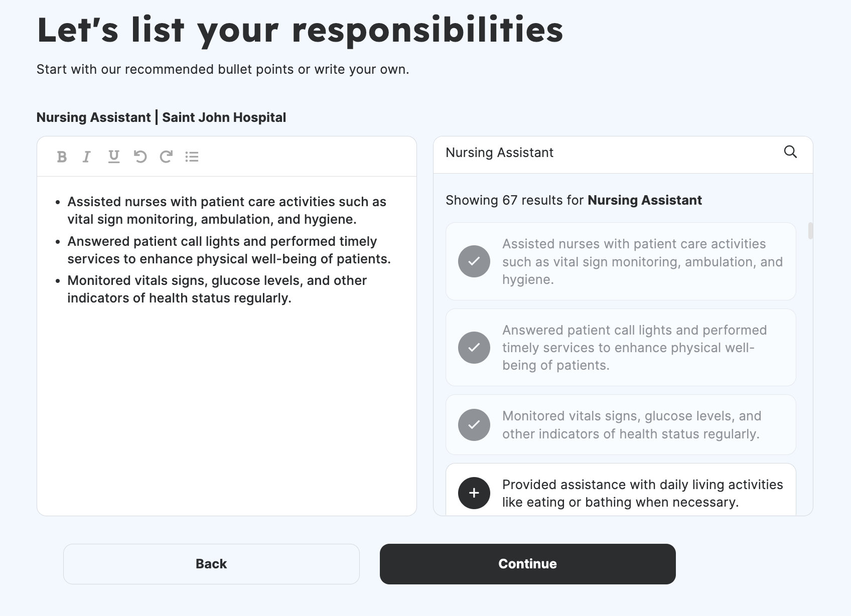Viewport: 851px width, 616px height.
Task: Select the 'Provided assistance with daily living activities' card
Action: pos(642,493)
